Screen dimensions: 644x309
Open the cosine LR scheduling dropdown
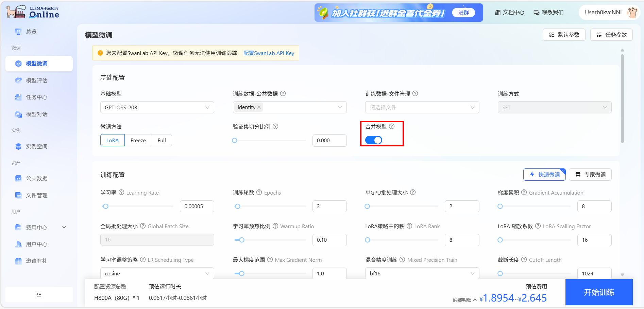(157, 273)
